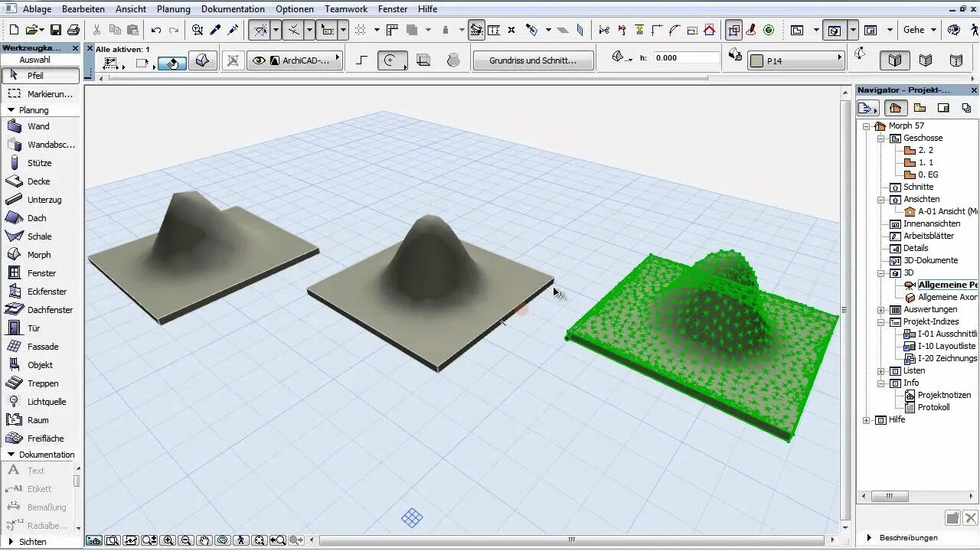Open the Planung menu
Image resolution: width=980 pixels, height=551 pixels.
click(x=174, y=9)
